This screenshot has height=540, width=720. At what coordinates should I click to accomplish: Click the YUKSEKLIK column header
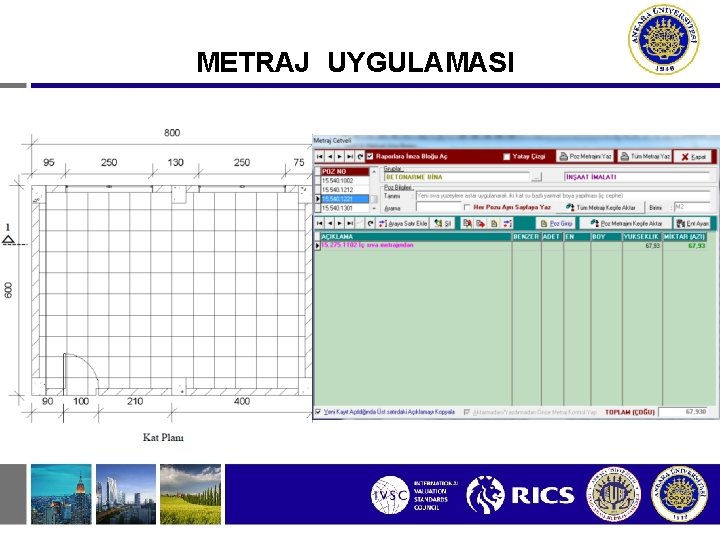(x=642, y=236)
